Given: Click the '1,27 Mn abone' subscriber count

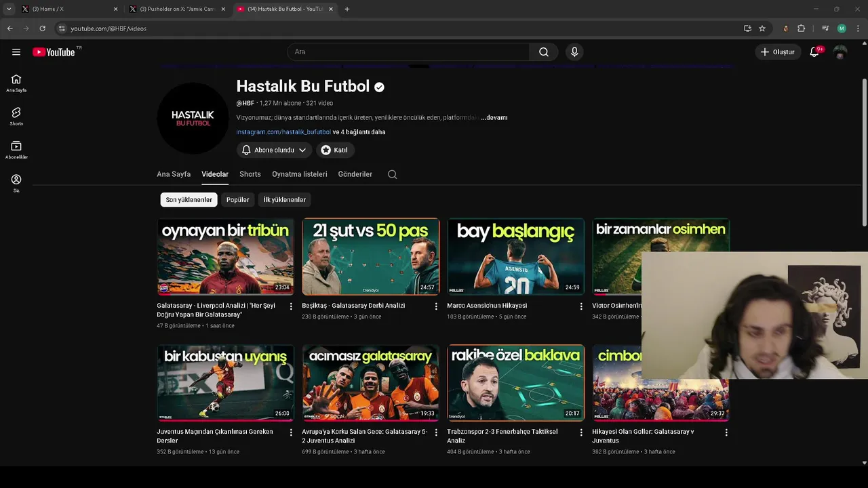Looking at the screenshot, I should [280, 103].
